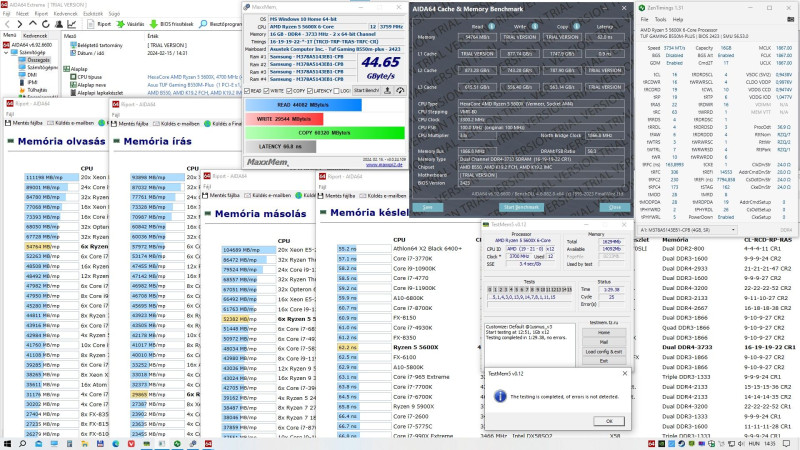Click the READ result bar in MaxxMem

(304, 105)
